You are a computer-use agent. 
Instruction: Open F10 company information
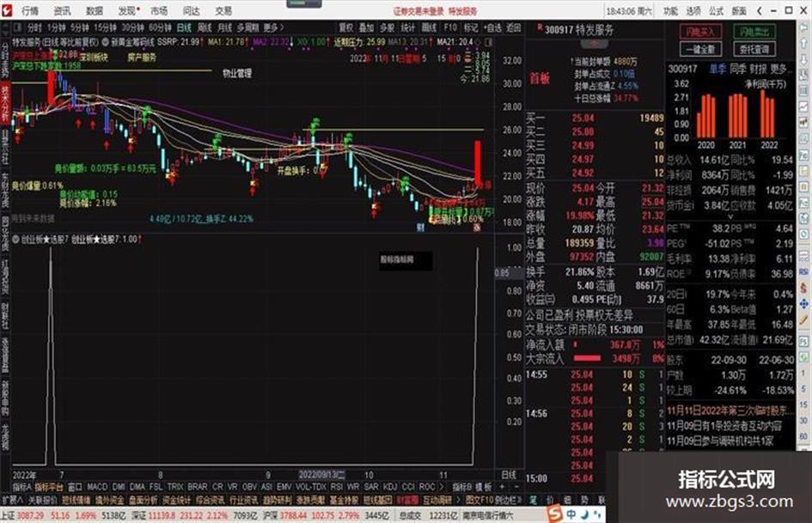[x=450, y=27]
